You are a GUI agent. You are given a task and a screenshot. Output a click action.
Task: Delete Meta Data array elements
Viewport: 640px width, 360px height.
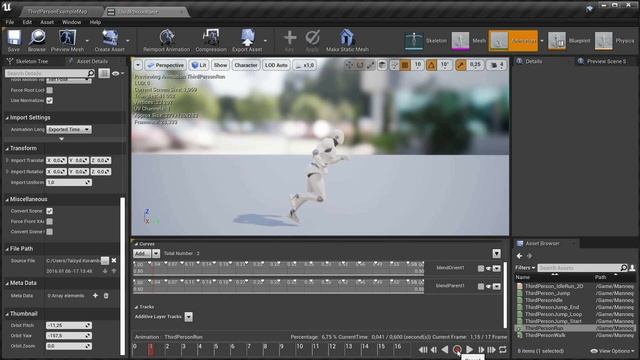(x=106, y=296)
